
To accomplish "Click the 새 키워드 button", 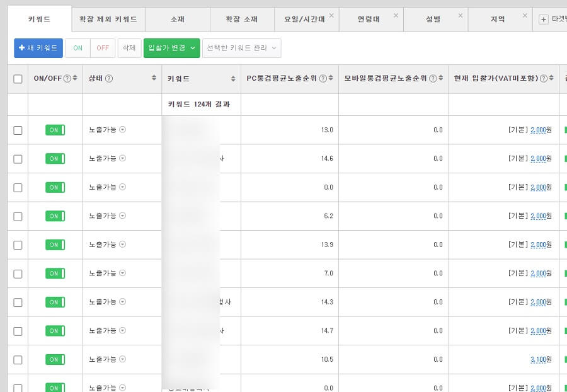I will click(38, 48).
